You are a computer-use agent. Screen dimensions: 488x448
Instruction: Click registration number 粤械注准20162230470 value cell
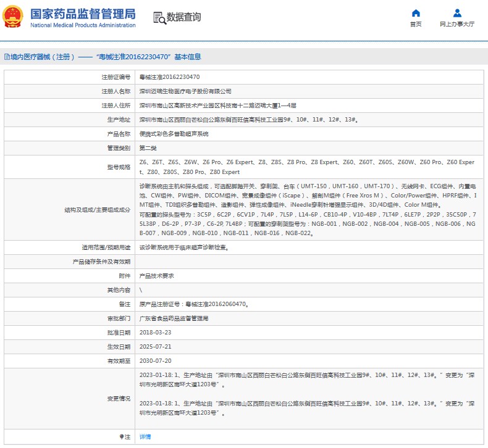click(169, 77)
